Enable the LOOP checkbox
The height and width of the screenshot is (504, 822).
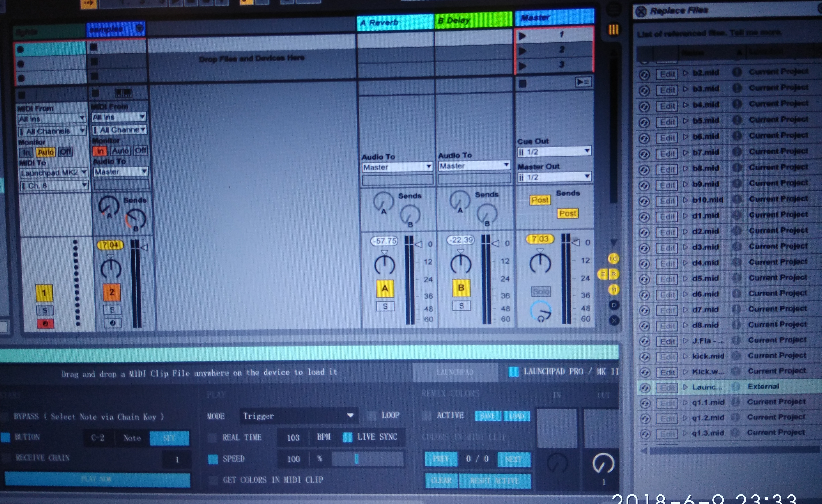pyautogui.click(x=371, y=416)
